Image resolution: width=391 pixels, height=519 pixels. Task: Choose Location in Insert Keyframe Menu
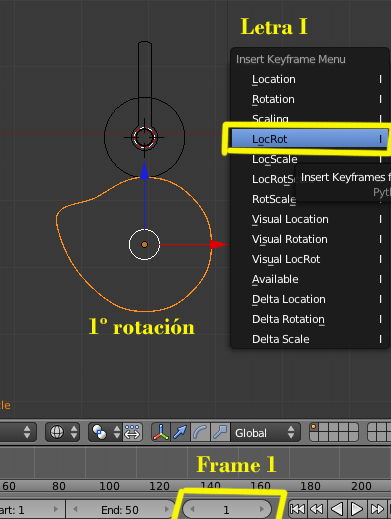coord(310,79)
